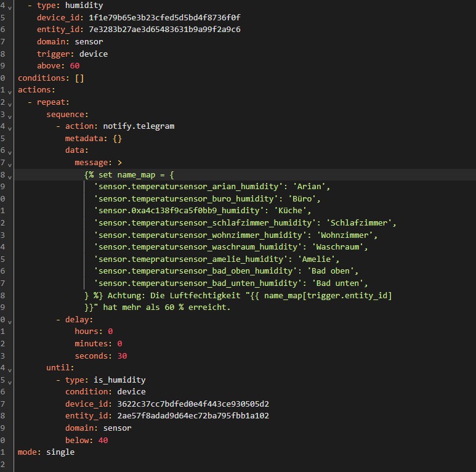Image resolution: width=476 pixels, height=472 pixels.
Task: Collapse the 'repeat:' block arrow
Action: point(9,102)
